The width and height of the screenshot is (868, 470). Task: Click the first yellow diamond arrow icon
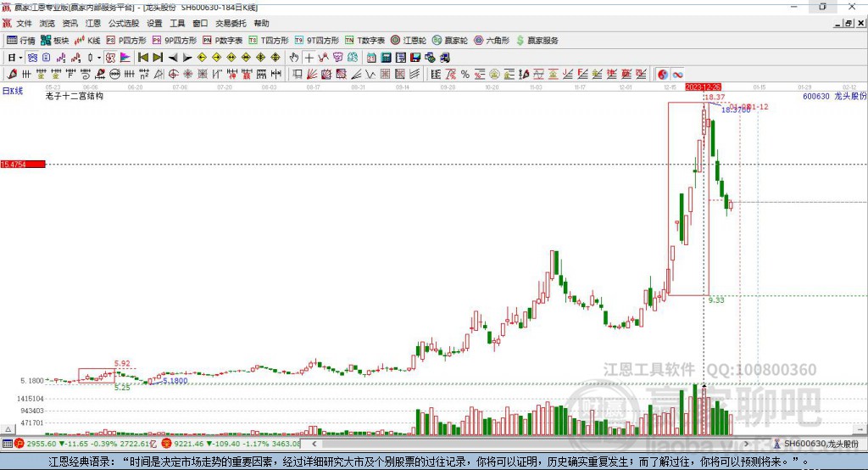[x=202, y=58]
